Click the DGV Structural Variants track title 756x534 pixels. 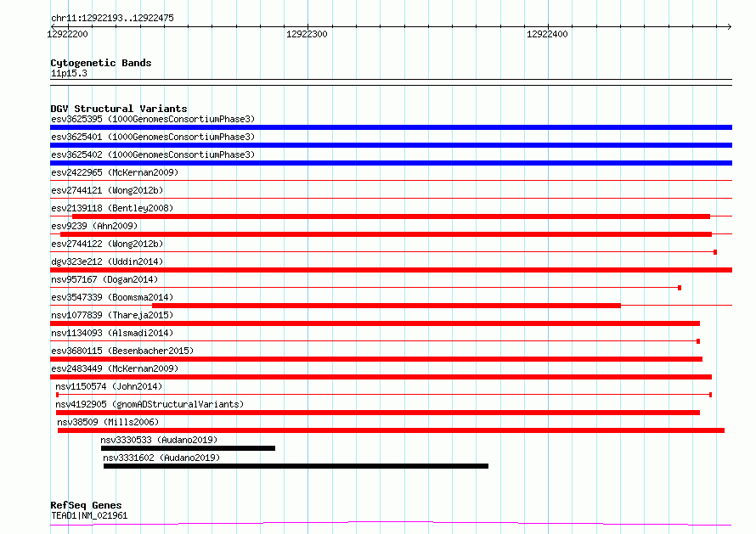(x=119, y=109)
